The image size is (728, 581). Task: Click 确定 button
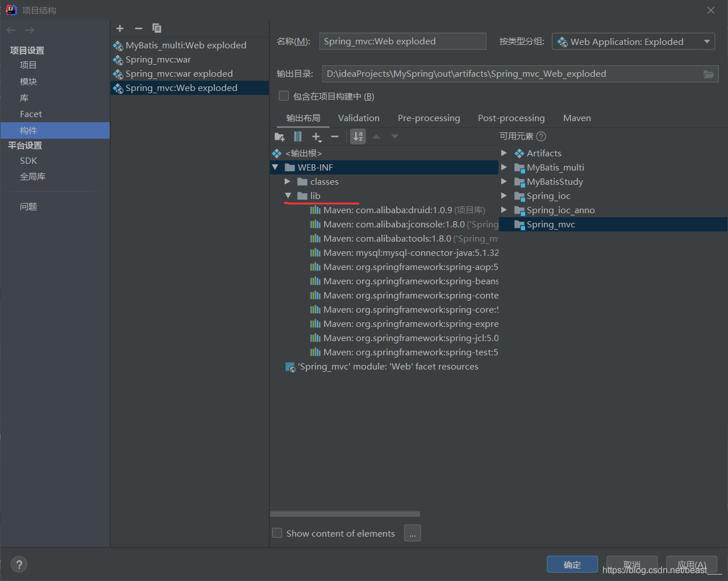(x=572, y=565)
